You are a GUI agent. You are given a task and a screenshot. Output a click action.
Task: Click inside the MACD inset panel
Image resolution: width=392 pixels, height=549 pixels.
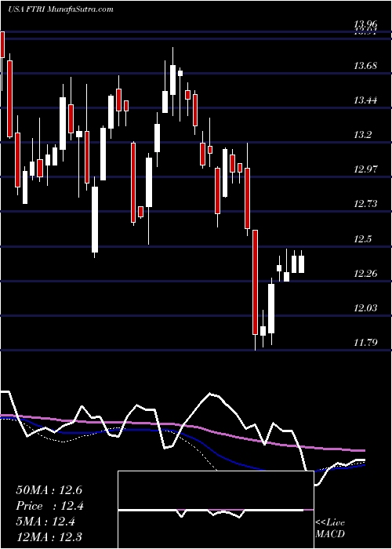pos(216,510)
